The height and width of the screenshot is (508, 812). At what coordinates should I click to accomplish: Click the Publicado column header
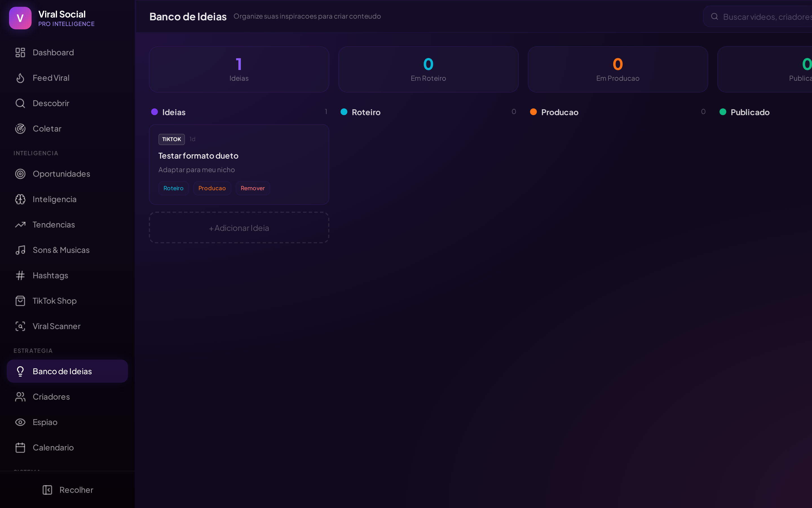click(x=750, y=112)
